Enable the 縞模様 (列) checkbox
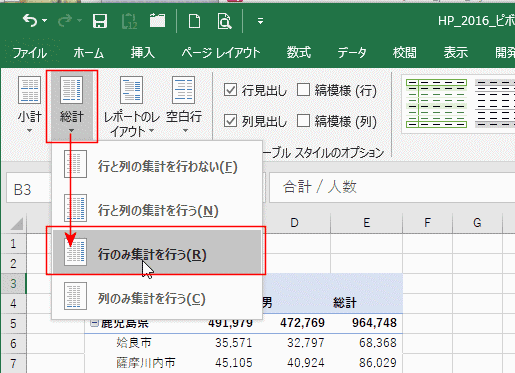 (303, 121)
